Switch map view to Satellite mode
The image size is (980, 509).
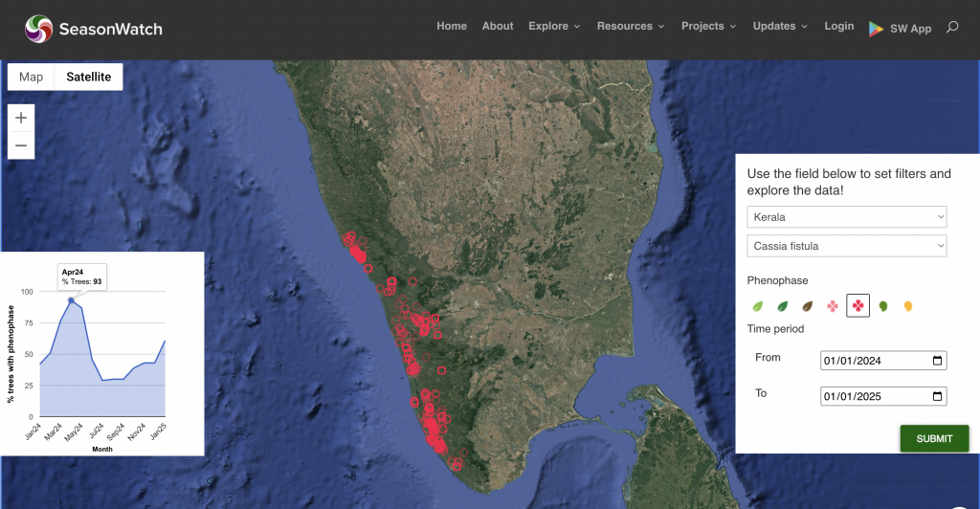(88, 77)
